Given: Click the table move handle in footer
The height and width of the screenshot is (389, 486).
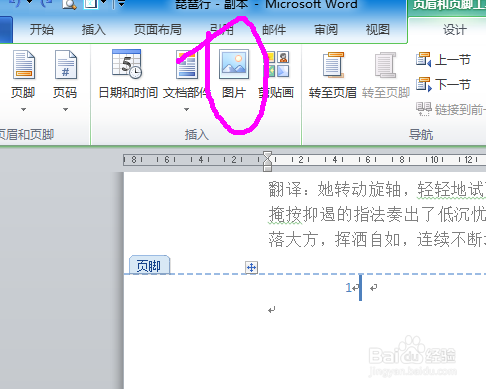Looking at the screenshot, I should (x=251, y=267).
